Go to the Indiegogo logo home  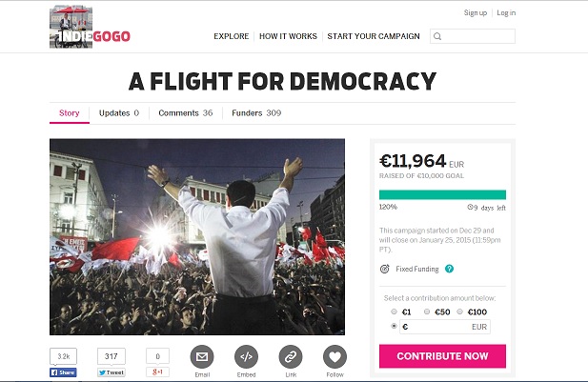pos(90,27)
